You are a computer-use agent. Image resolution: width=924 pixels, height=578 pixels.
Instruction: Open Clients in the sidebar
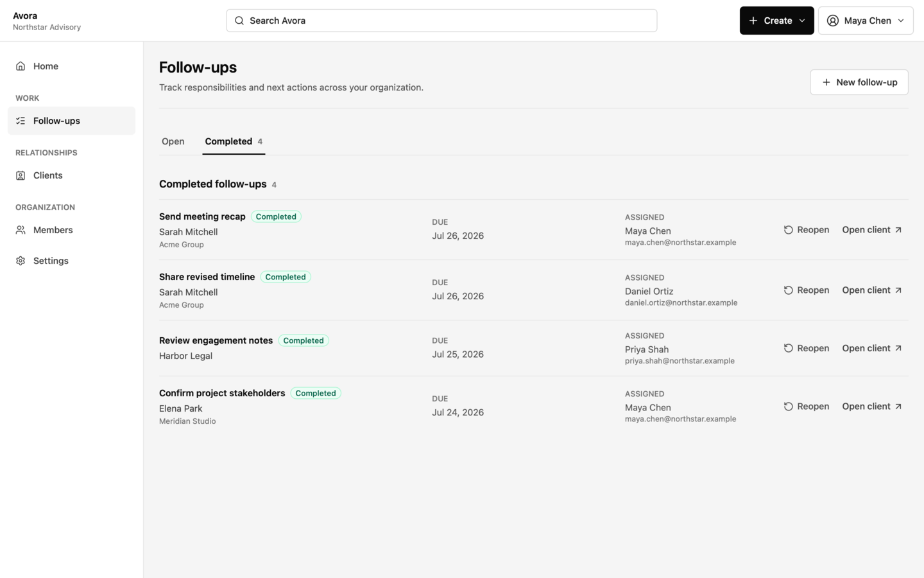(71, 175)
